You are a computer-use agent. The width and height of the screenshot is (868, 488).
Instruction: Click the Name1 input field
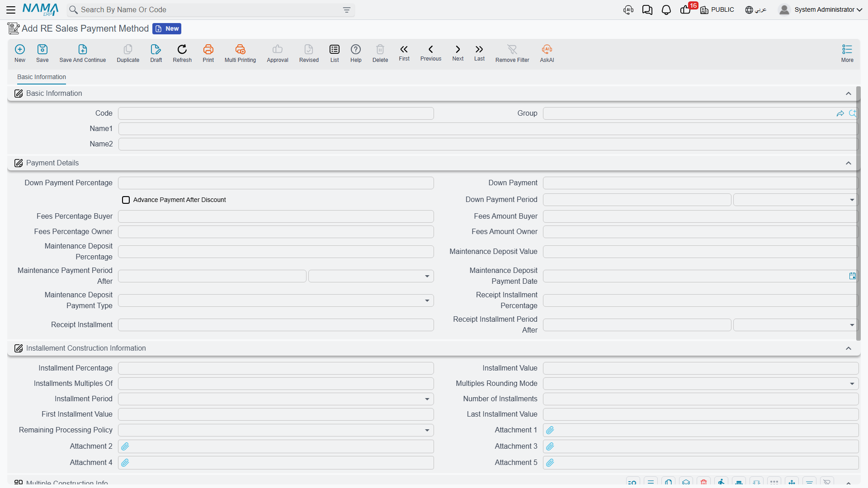(x=488, y=129)
